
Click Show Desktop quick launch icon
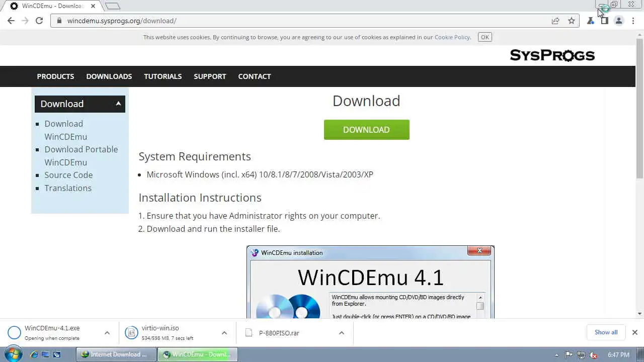45,354
